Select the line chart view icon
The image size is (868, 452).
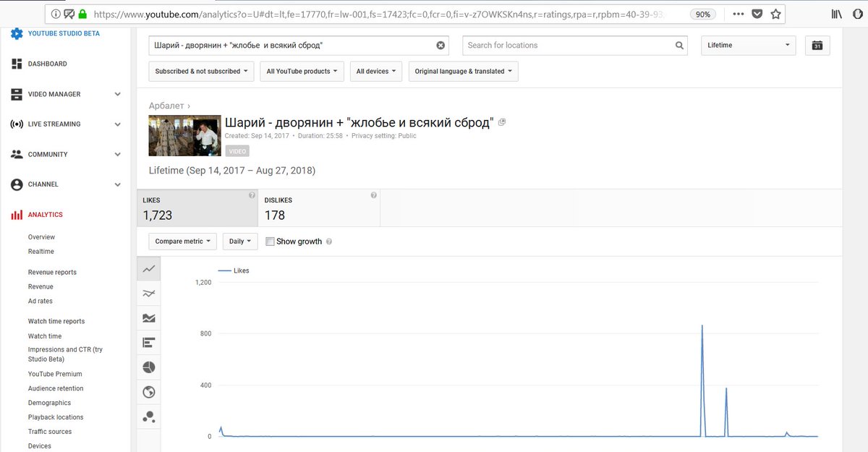[x=149, y=269]
